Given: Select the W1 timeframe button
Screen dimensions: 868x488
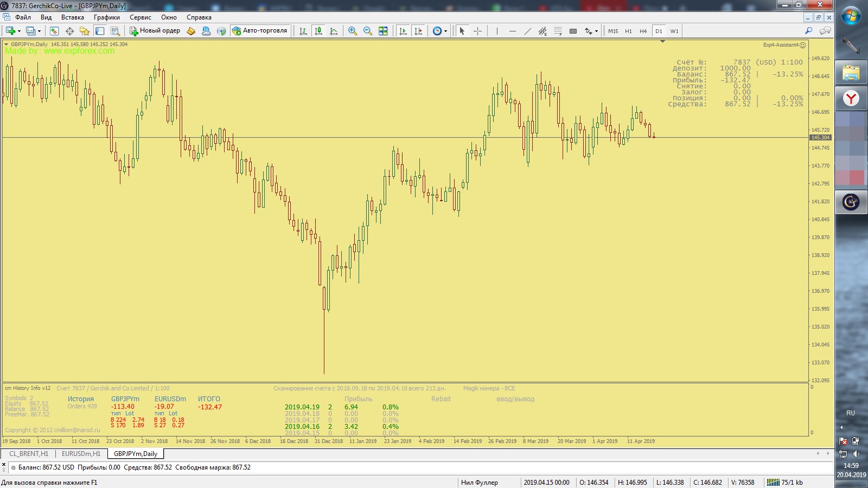Looking at the screenshot, I should point(674,31).
